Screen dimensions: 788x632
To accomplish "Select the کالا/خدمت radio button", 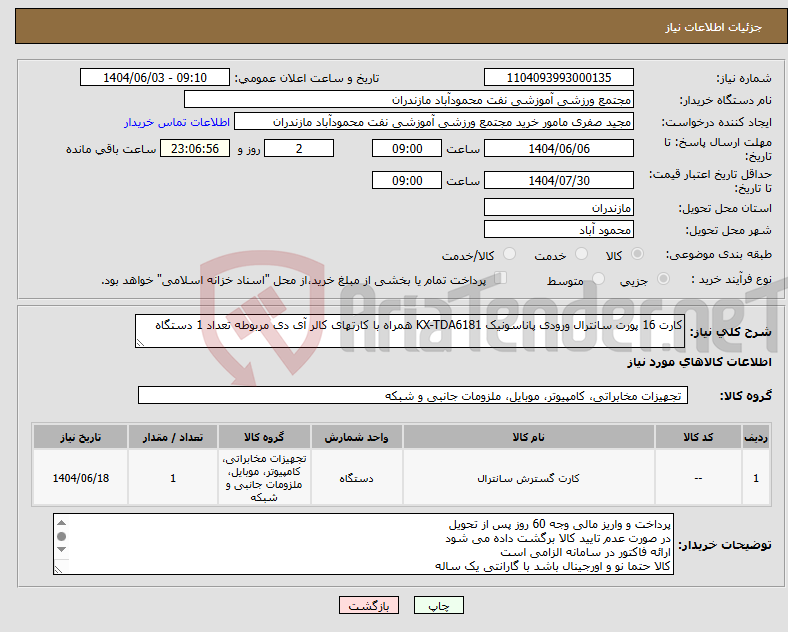I will (510, 254).
